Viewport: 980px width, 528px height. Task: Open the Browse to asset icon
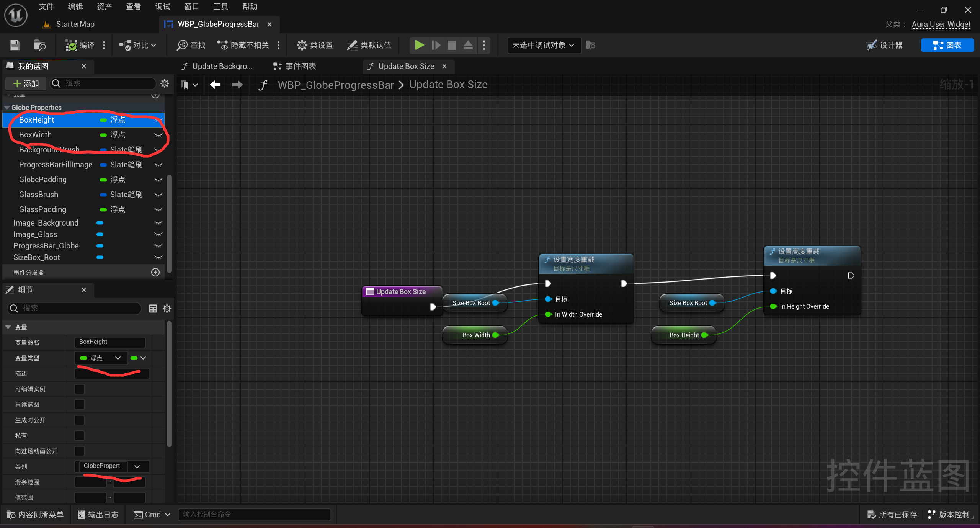pos(40,45)
